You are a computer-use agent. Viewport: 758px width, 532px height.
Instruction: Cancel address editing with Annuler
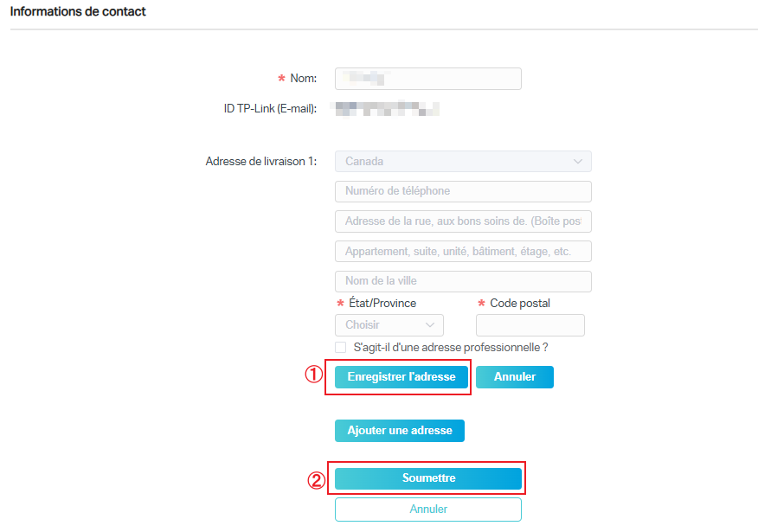click(x=514, y=376)
